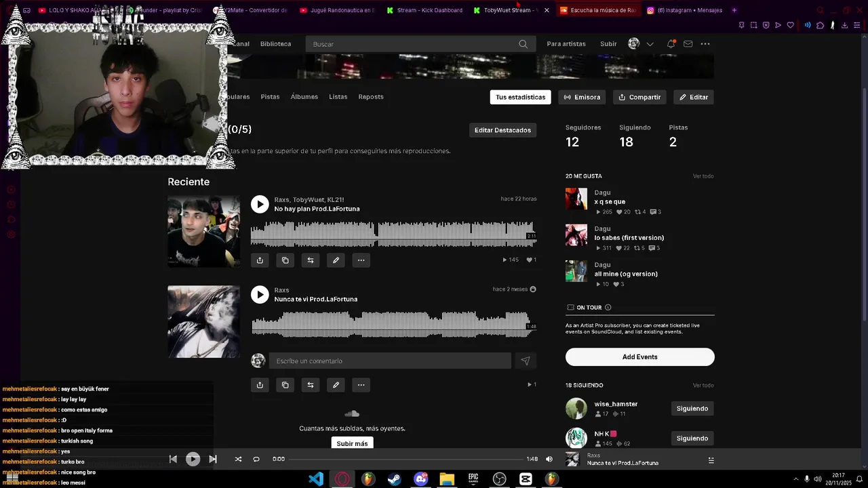
Task: Open messages envelope in SoundCloud header
Action: click(688, 44)
